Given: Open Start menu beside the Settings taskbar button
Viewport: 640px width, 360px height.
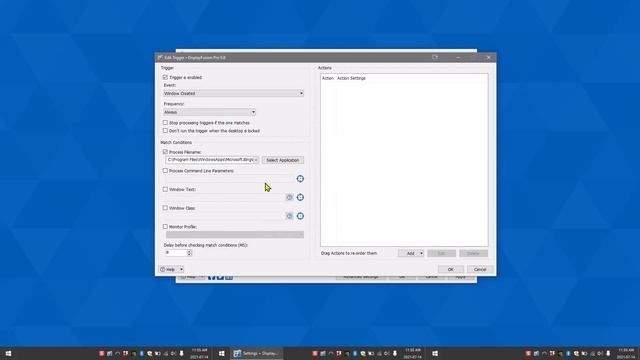Looking at the screenshot, I should click(222, 353).
